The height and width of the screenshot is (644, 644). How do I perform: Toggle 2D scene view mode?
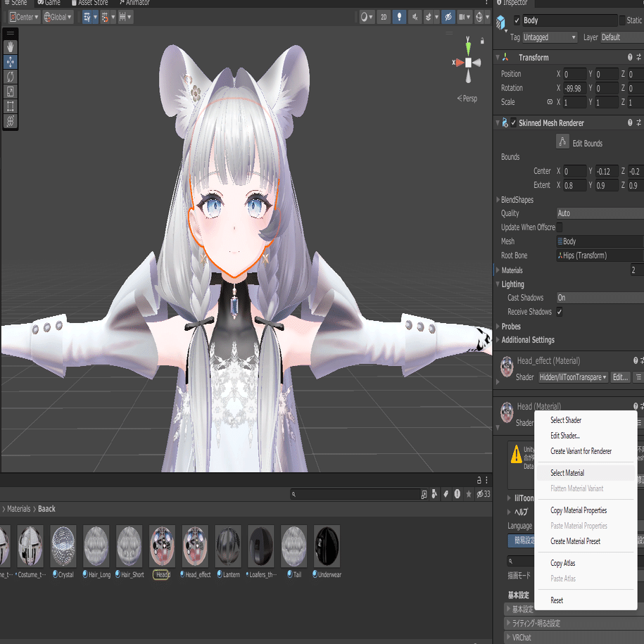pos(384,17)
